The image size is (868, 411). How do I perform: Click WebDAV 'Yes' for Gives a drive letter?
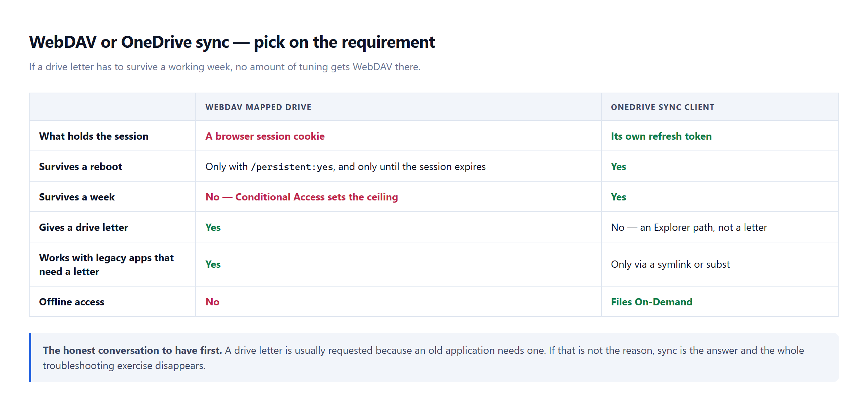213,227
